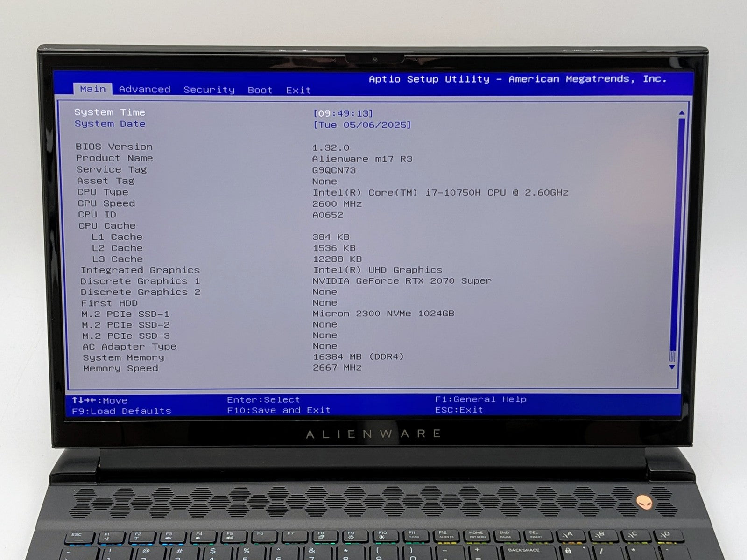This screenshot has height=560, width=747.
Task: Click BIOS Version value 1.32.0
Action: point(331,148)
